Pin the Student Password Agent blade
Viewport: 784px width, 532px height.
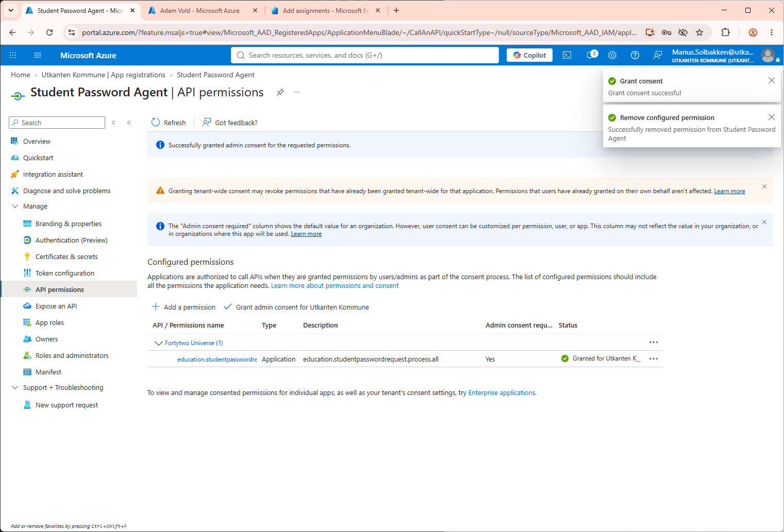click(280, 92)
